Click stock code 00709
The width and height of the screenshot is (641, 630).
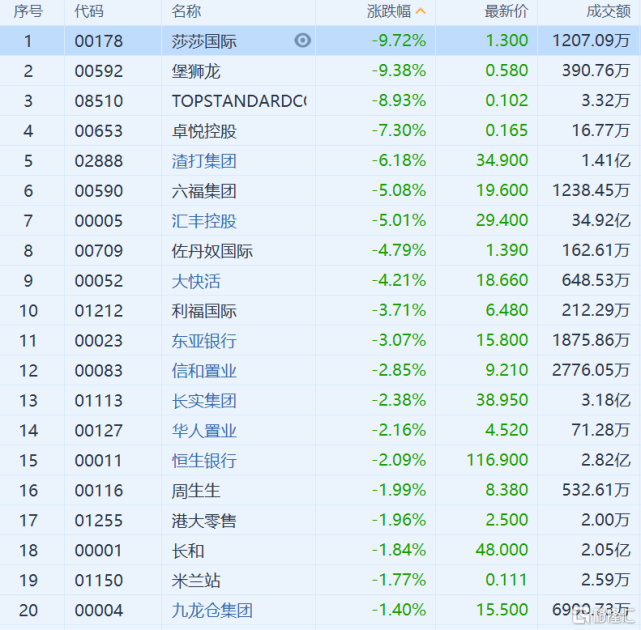tap(99, 251)
